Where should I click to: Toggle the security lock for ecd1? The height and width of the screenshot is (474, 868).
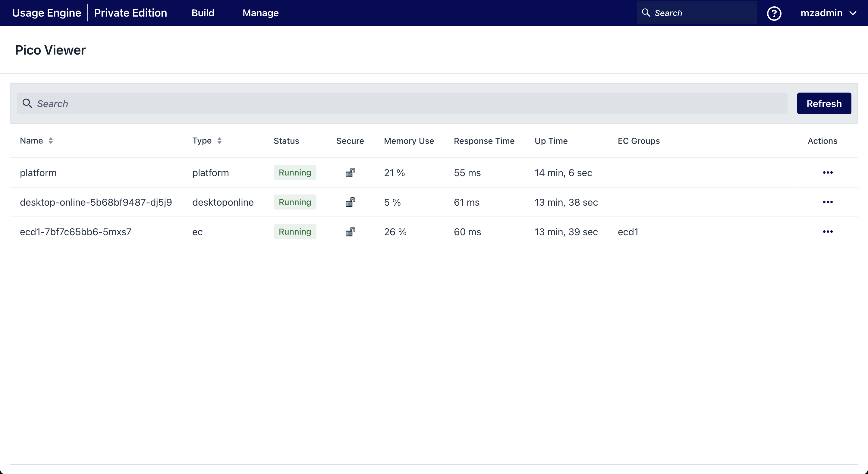pos(350,232)
